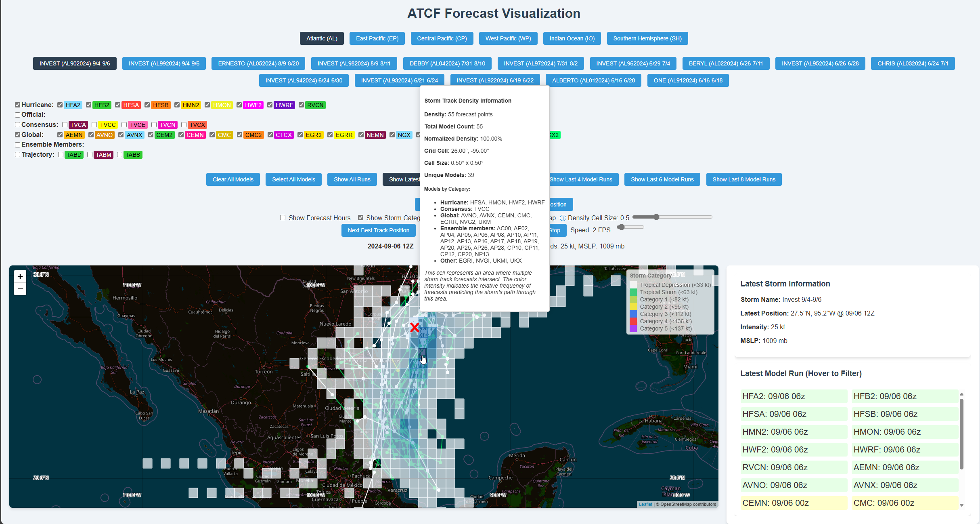This screenshot has height=524, width=980.
Task: Switch to Indian Ocean (IO) basin
Action: pyautogui.click(x=572, y=38)
